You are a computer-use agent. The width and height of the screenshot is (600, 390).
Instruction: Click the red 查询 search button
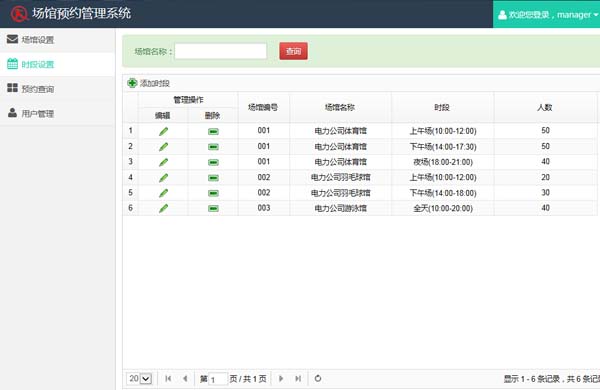pos(293,51)
